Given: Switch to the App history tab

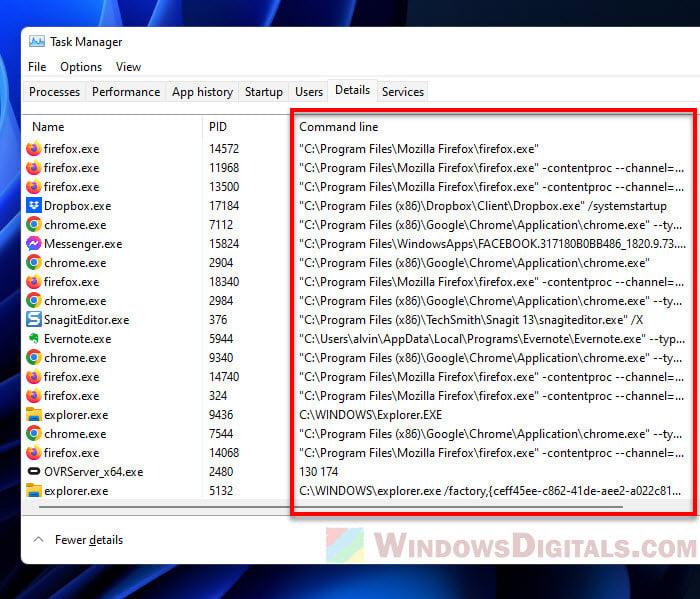Looking at the screenshot, I should coord(203,92).
